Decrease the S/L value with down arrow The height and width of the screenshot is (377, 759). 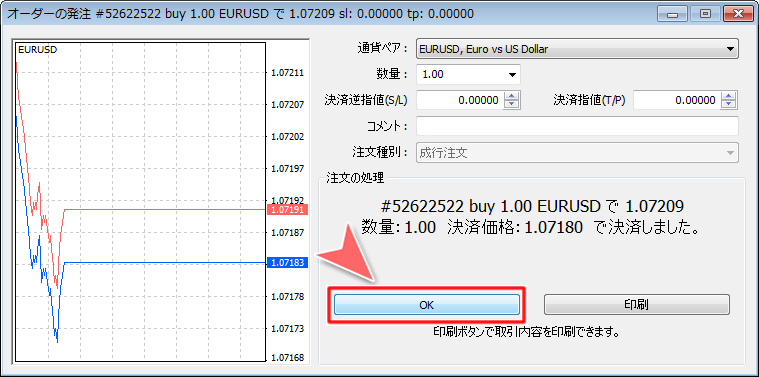coord(512,105)
